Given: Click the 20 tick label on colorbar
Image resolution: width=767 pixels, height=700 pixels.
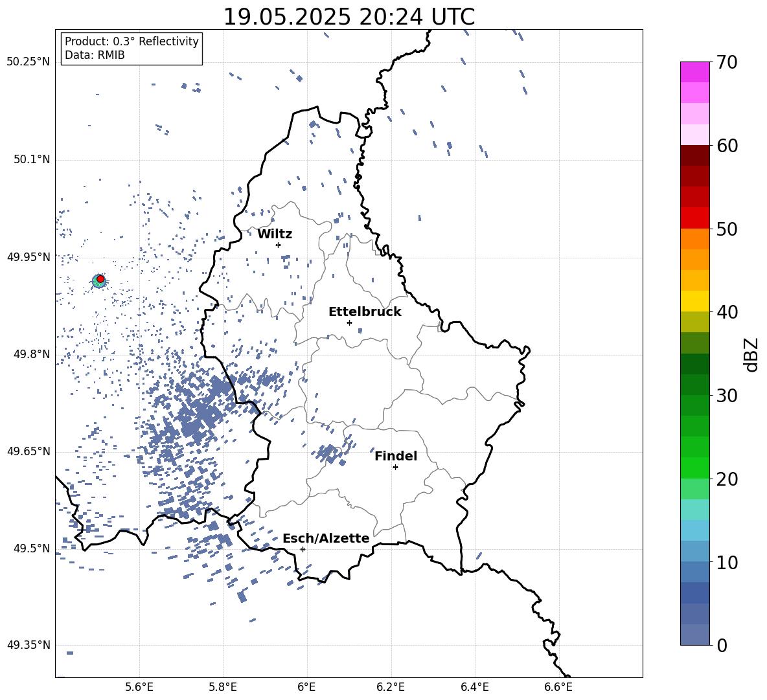Looking at the screenshot, I should [x=727, y=479].
